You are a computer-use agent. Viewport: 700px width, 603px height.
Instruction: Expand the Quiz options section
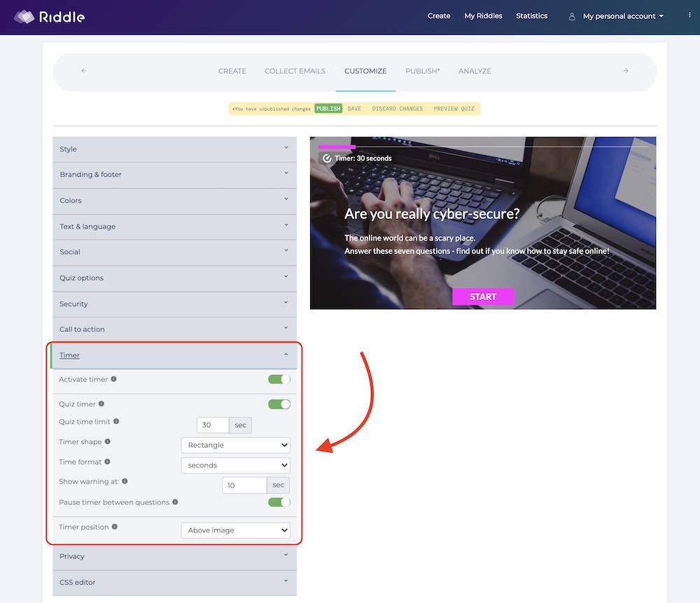174,278
